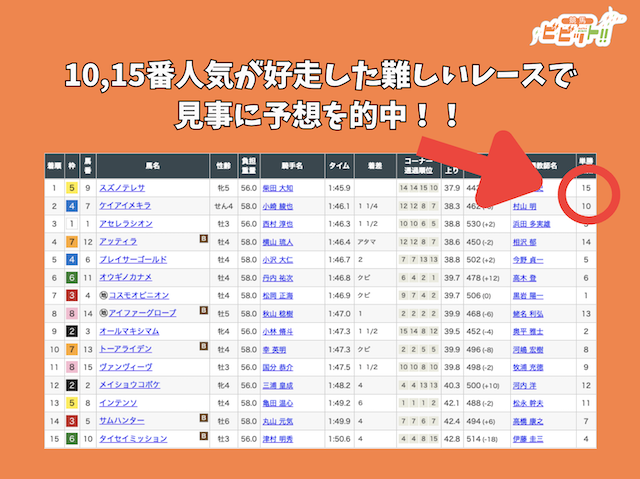Open jockey link 津村 明秀

[x=278, y=439]
